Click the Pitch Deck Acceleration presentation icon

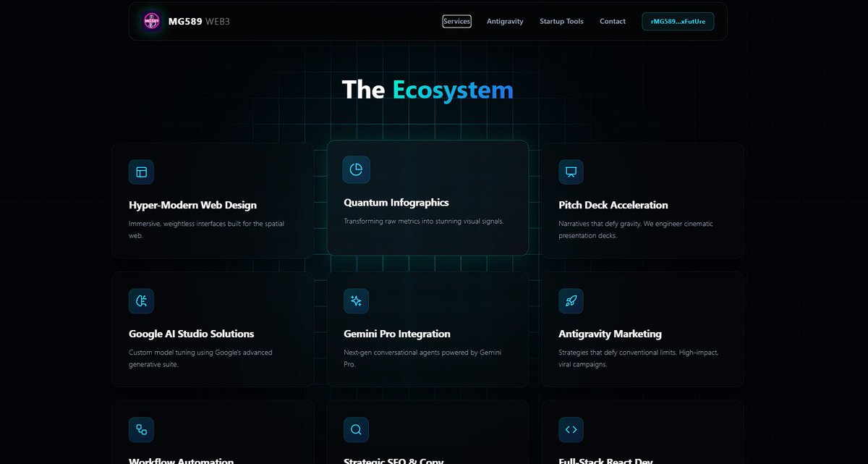click(x=571, y=172)
